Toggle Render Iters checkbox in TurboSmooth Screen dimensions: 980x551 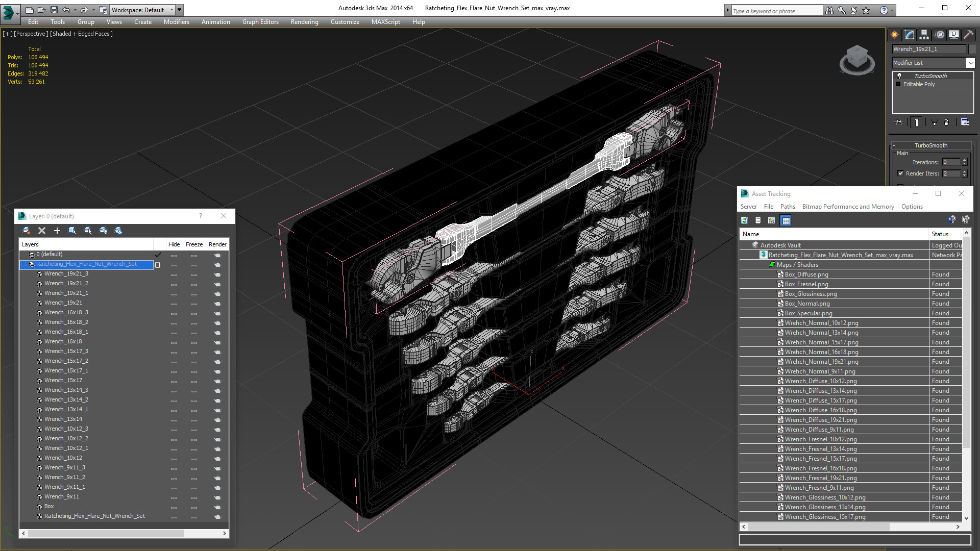click(900, 173)
